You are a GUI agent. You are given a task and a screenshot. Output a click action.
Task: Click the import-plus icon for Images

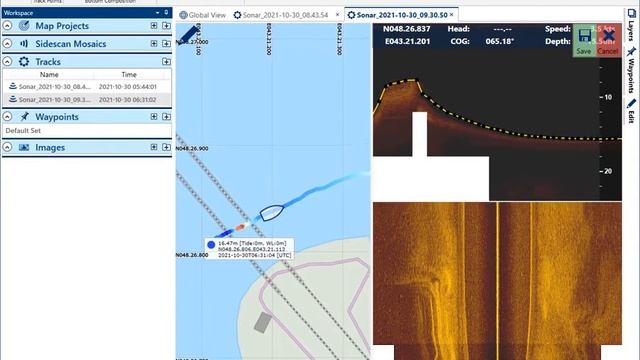tap(166, 147)
